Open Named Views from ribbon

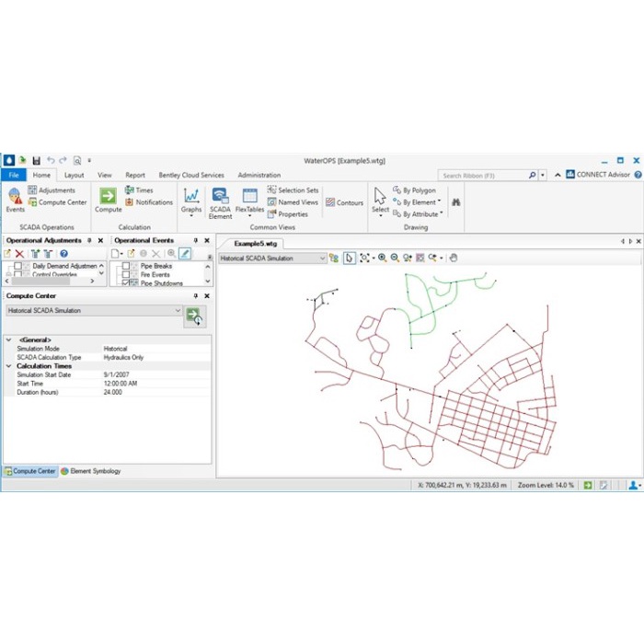pyautogui.click(x=293, y=202)
